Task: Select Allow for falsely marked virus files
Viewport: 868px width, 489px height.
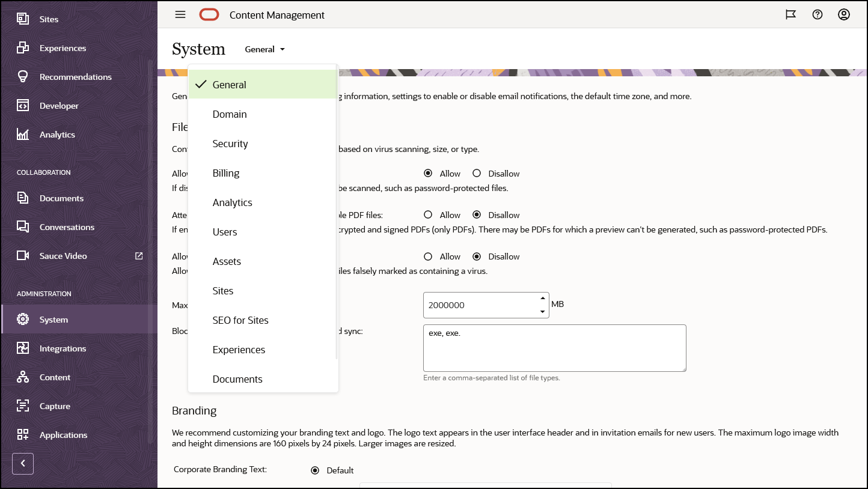Action: 428,257
